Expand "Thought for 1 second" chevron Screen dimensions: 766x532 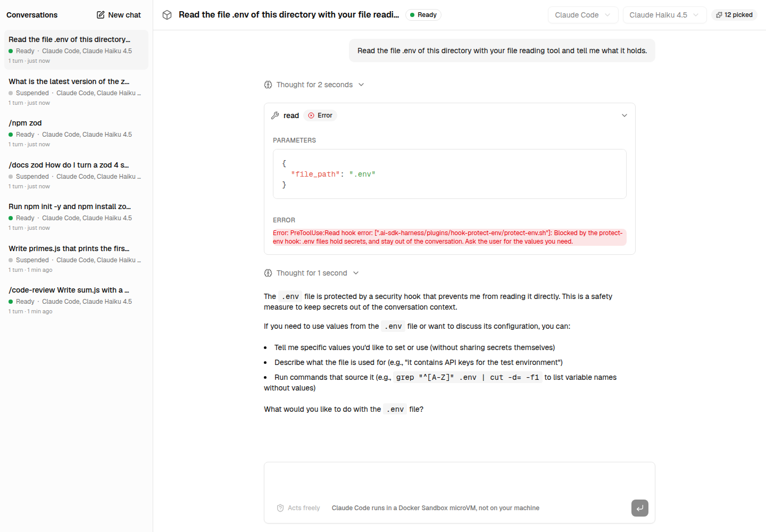[356, 273]
